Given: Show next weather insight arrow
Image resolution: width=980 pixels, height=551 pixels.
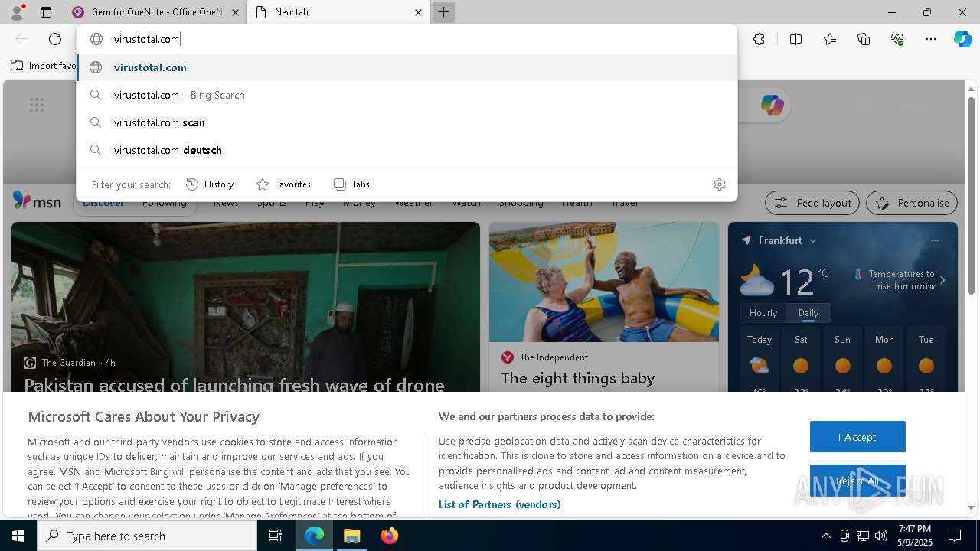Looking at the screenshot, I should (942, 280).
